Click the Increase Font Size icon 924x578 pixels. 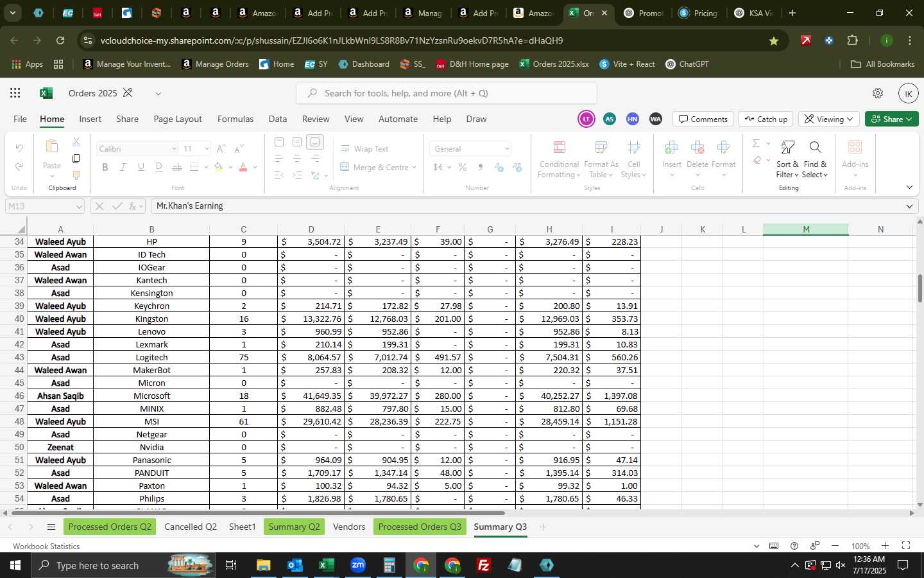tap(221, 148)
